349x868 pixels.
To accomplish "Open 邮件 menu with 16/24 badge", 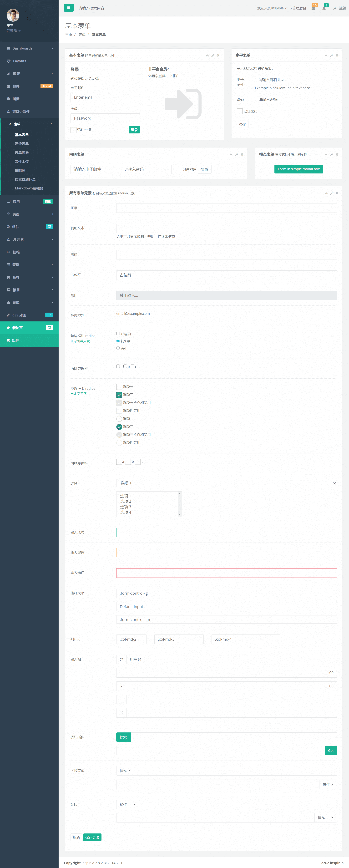I will (29, 86).
